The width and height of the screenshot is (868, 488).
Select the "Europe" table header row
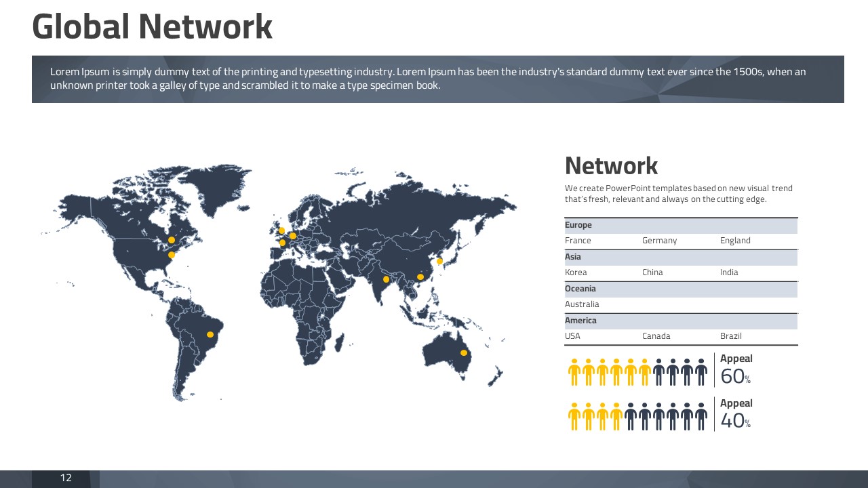[x=681, y=225]
